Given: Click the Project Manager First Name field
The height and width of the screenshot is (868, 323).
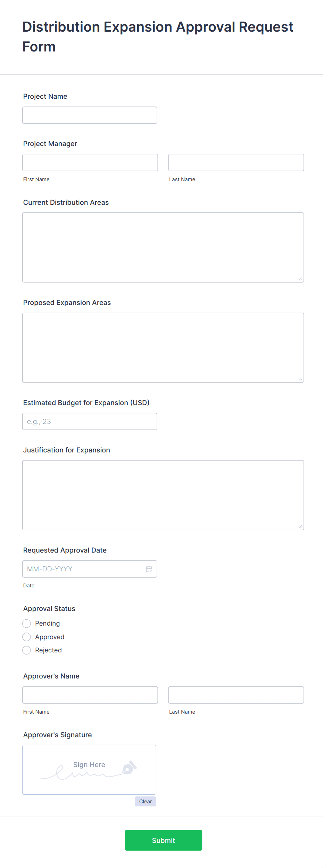Looking at the screenshot, I should click(90, 162).
